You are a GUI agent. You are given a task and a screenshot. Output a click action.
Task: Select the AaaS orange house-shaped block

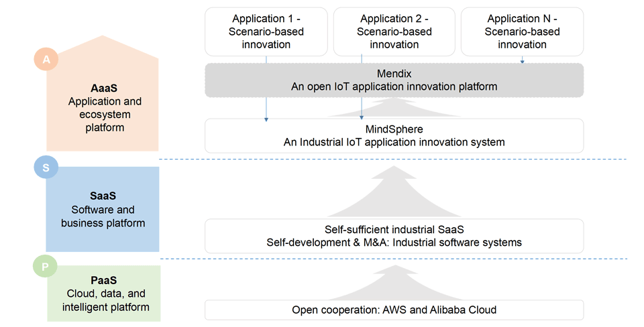coord(102,94)
